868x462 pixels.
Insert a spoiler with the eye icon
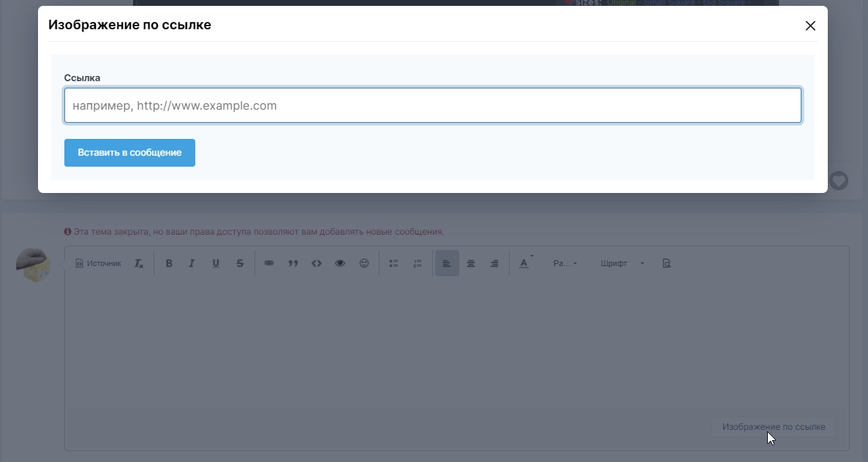click(340, 263)
